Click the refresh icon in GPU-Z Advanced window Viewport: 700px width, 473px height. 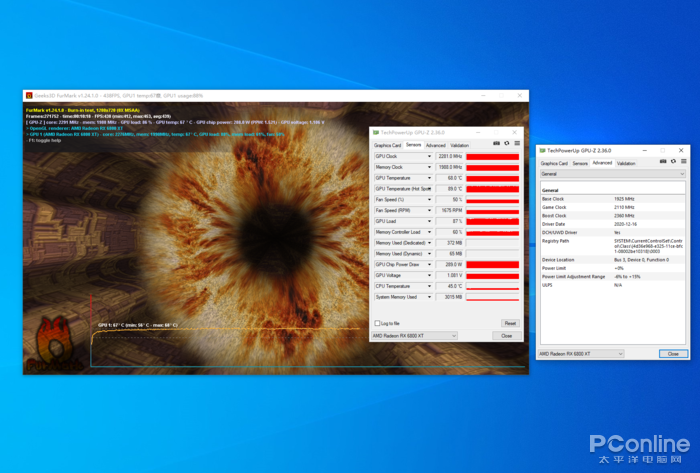[673, 162]
